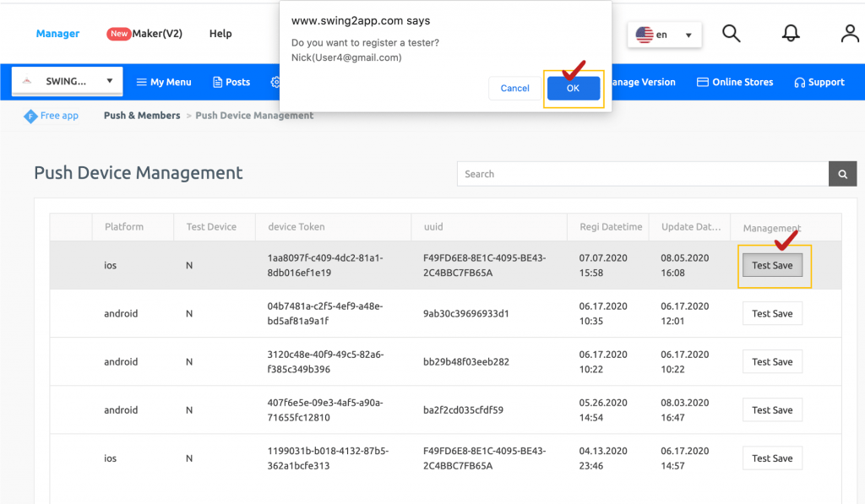This screenshot has height=504, width=865.
Task: Click the notifications bell icon
Action: (791, 33)
